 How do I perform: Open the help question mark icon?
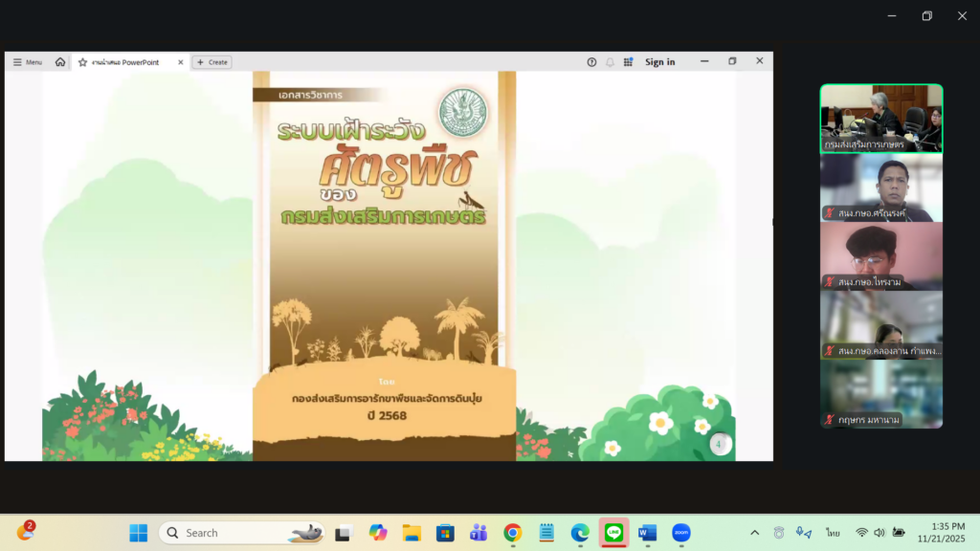(x=591, y=62)
